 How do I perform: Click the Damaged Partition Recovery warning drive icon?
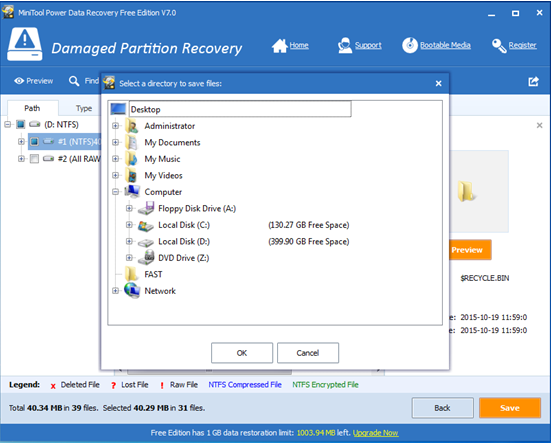pyautogui.click(x=25, y=44)
